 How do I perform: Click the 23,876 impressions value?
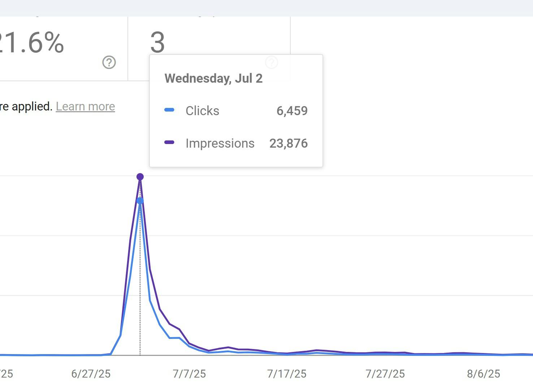click(x=289, y=143)
